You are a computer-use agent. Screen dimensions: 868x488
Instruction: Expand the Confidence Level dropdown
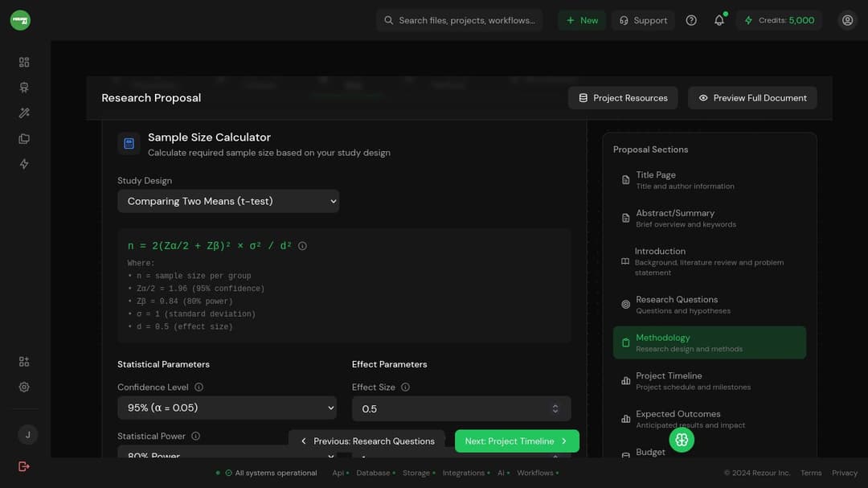click(227, 408)
